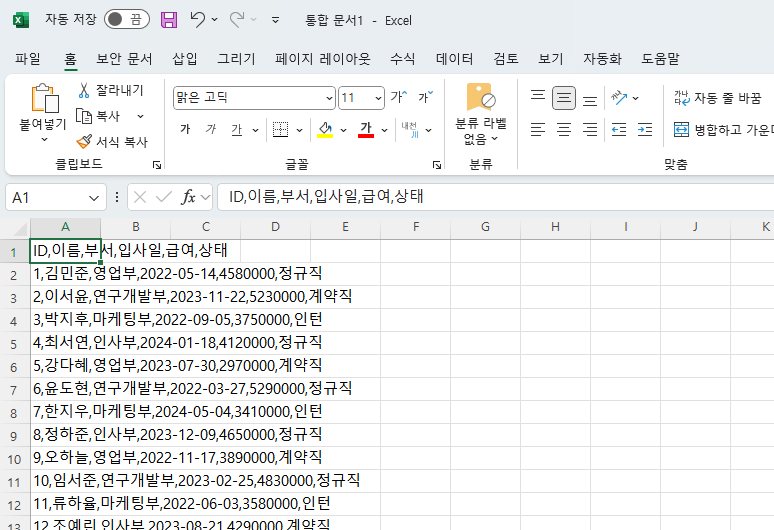Open the borders dropdown arrow
Viewport: 774px width, 530px height.
point(299,130)
